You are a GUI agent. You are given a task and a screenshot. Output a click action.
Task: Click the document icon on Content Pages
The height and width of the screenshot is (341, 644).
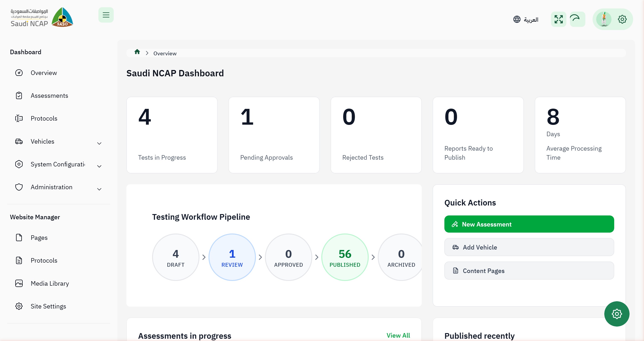point(456,271)
